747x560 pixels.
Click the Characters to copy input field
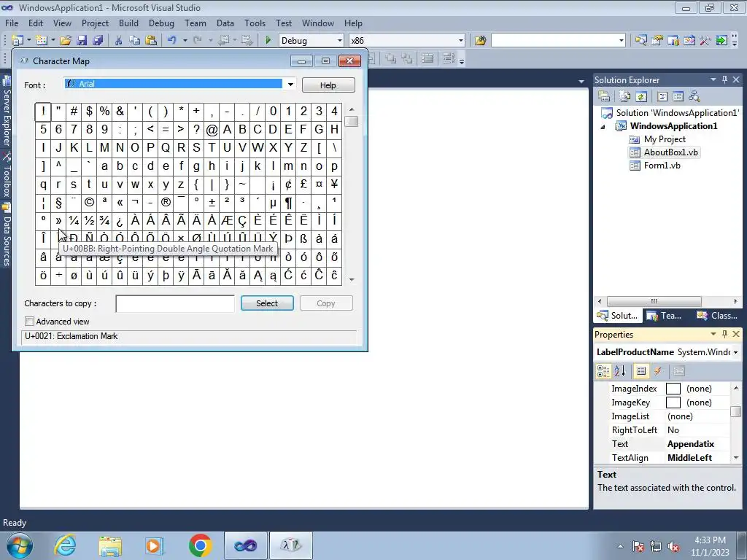175,303
